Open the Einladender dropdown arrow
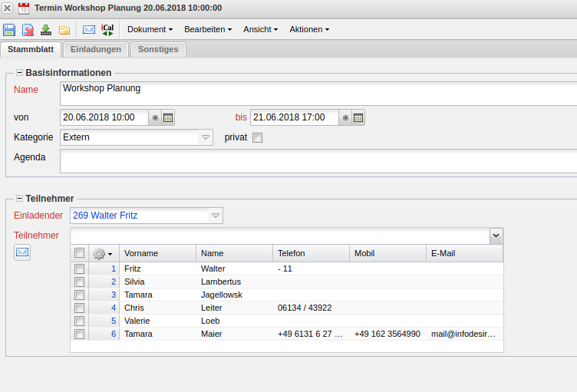 tap(216, 216)
